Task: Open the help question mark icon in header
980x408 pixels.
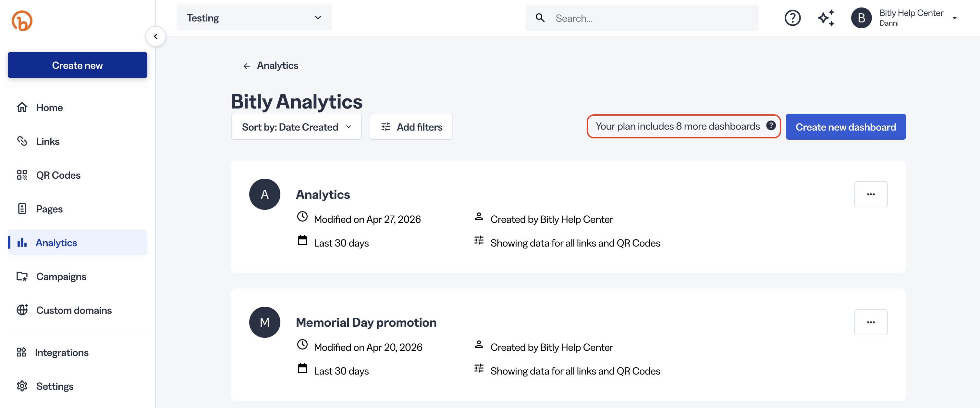Action: (x=792, y=18)
